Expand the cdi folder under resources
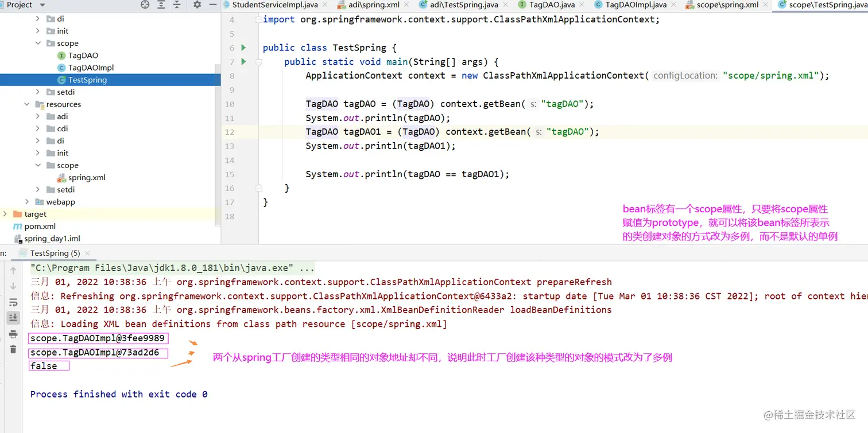 [x=38, y=128]
